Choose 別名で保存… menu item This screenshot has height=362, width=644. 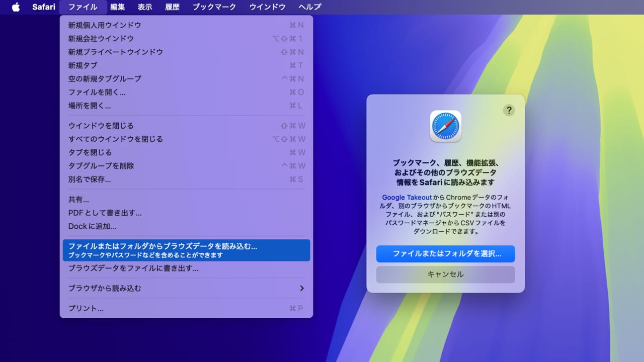coord(186,179)
